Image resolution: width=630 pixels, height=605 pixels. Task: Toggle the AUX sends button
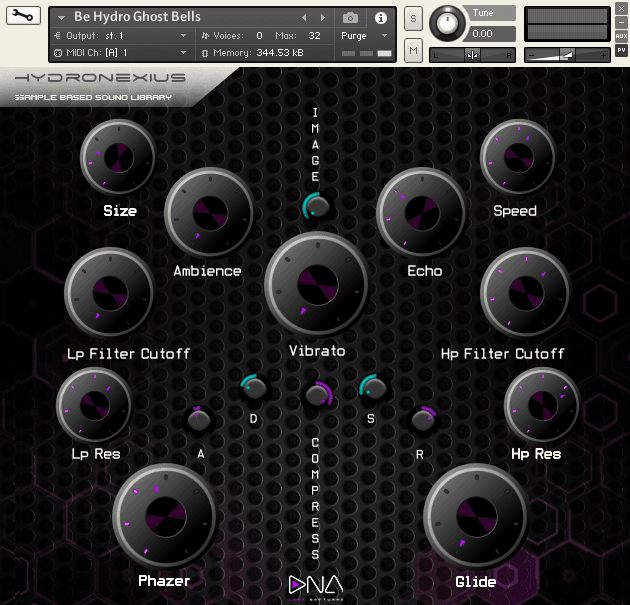[621, 36]
